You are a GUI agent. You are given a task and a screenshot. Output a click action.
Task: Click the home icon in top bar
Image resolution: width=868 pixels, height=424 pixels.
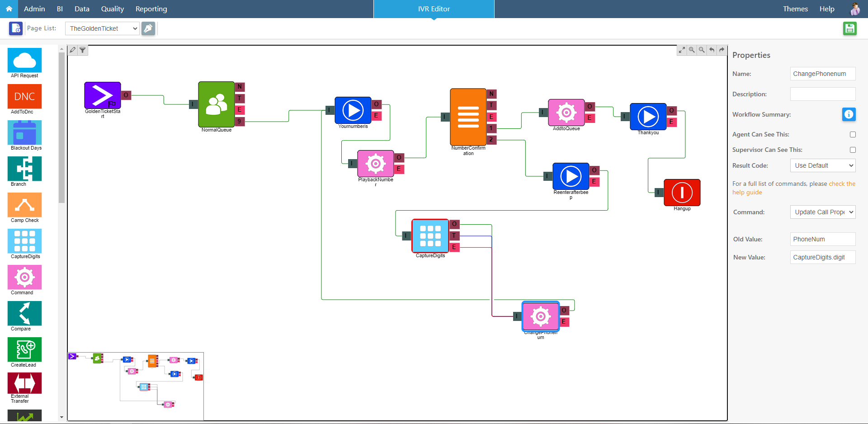click(9, 9)
